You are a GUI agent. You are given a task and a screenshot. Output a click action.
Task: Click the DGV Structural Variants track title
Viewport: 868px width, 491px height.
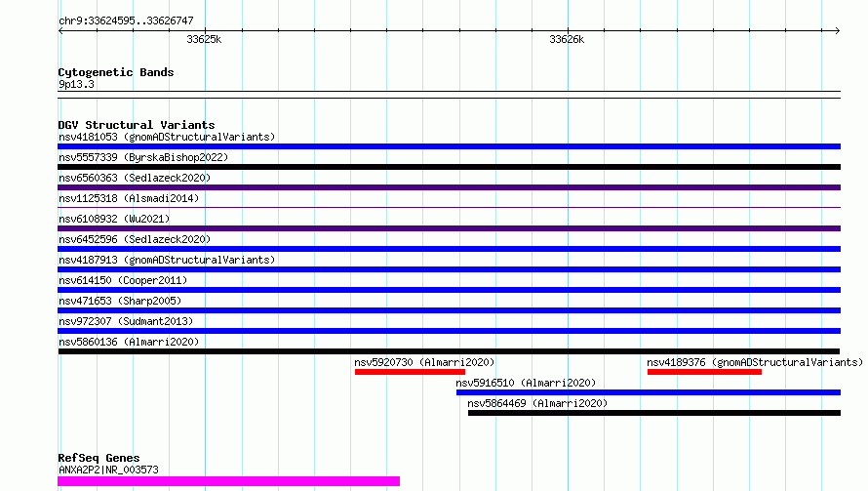137,125
